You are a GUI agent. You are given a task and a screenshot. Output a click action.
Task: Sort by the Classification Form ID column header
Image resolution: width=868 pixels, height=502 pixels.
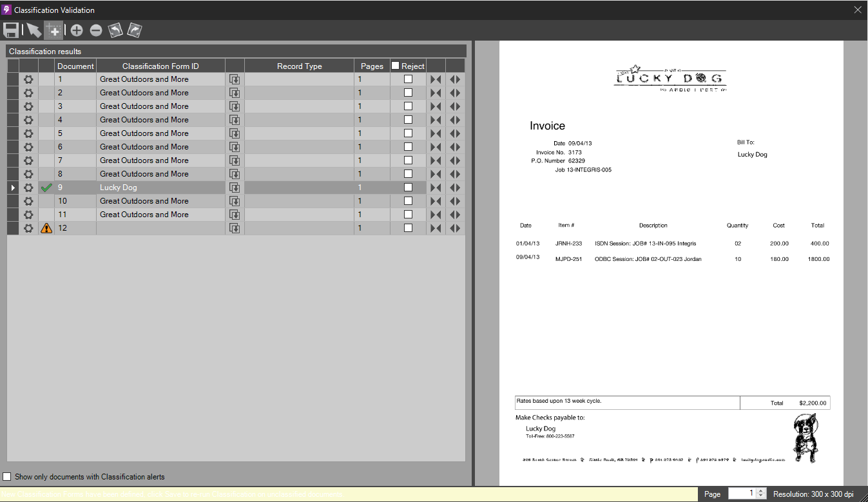[x=160, y=66]
